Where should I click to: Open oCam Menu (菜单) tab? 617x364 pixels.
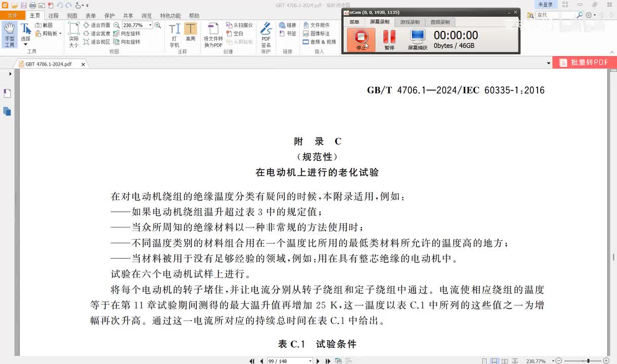pyautogui.click(x=355, y=22)
